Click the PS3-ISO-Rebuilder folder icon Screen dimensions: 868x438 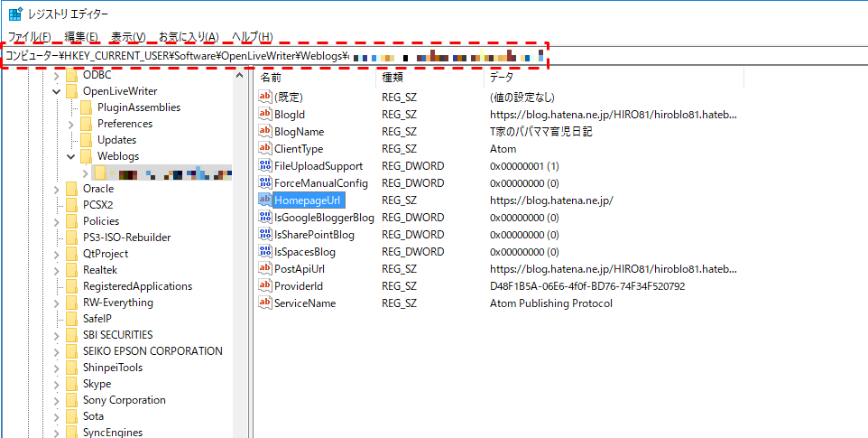click(72, 238)
